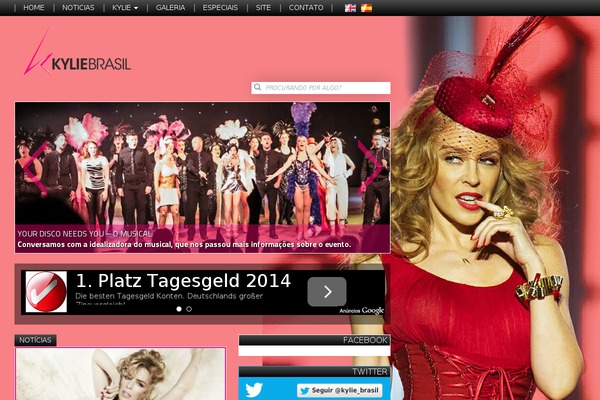Image resolution: width=600 pixels, height=400 pixels.
Task: Click the ad's grey arrow button
Action: tap(327, 292)
